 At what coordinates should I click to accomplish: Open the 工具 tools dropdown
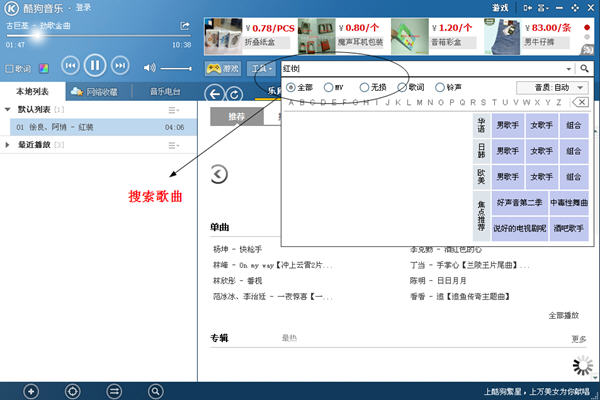click(x=262, y=68)
